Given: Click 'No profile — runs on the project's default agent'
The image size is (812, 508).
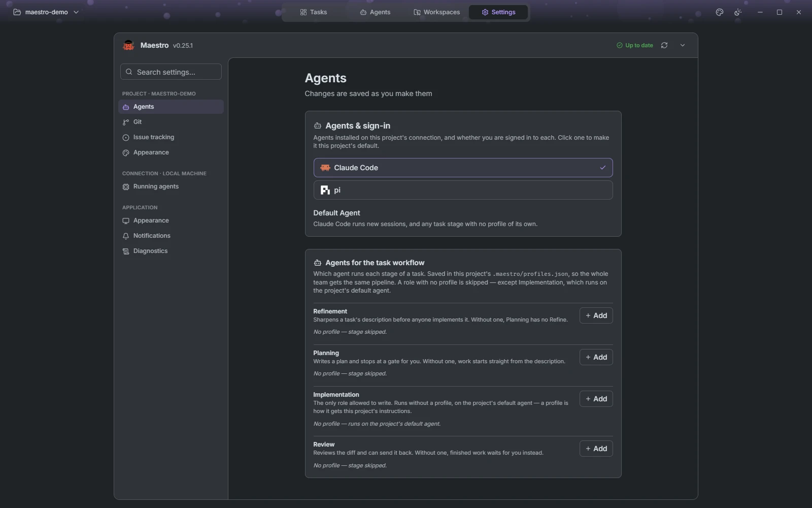Looking at the screenshot, I should tap(377, 424).
